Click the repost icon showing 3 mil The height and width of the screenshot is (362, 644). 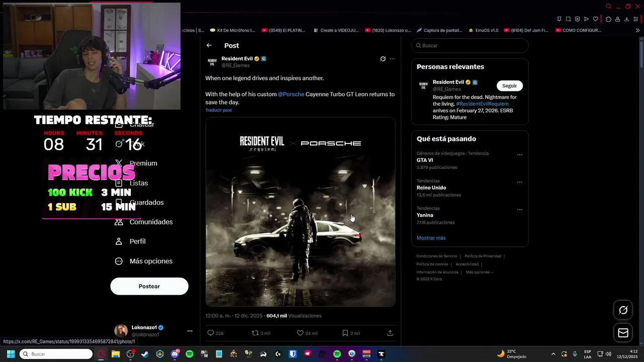point(255,333)
